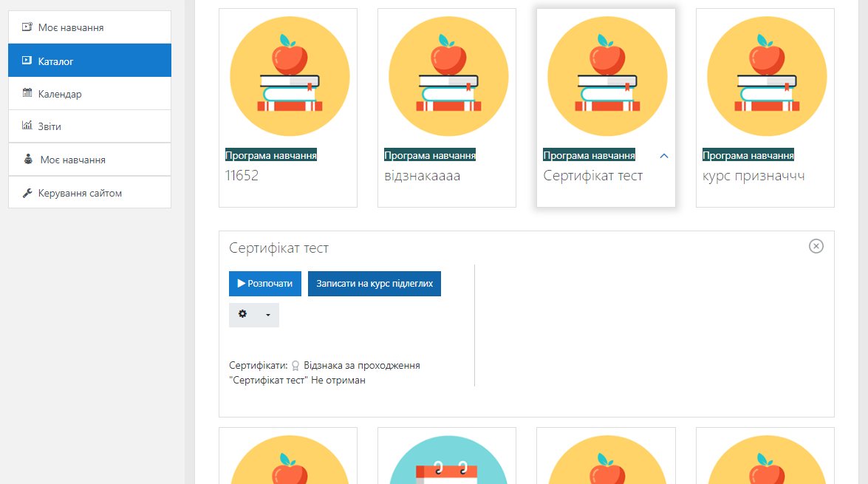Open the calendar-icon card in the bottom row
The width and height of the screenshot is (868, 484).
pos(447,456)
